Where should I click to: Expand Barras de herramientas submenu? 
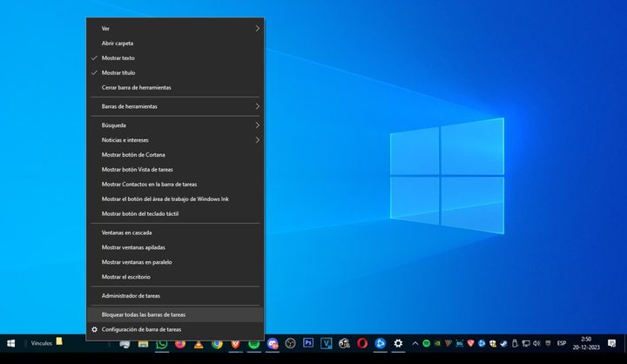point(174,106)
